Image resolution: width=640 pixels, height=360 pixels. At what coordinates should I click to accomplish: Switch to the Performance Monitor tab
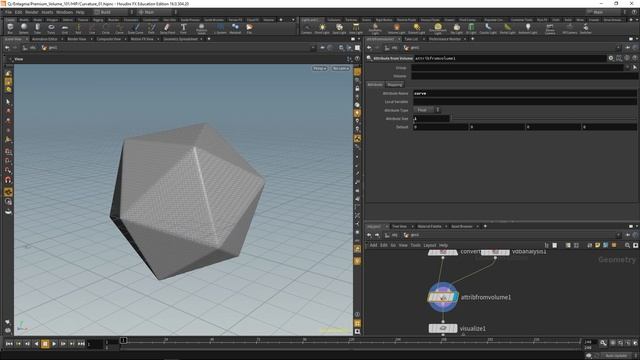click(x=444, y=39)
